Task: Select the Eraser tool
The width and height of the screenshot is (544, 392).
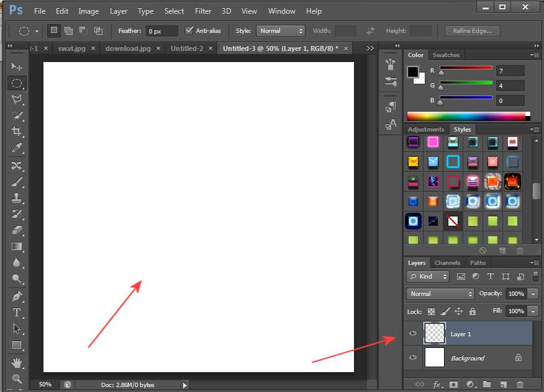Action: [x=17, y=230]
